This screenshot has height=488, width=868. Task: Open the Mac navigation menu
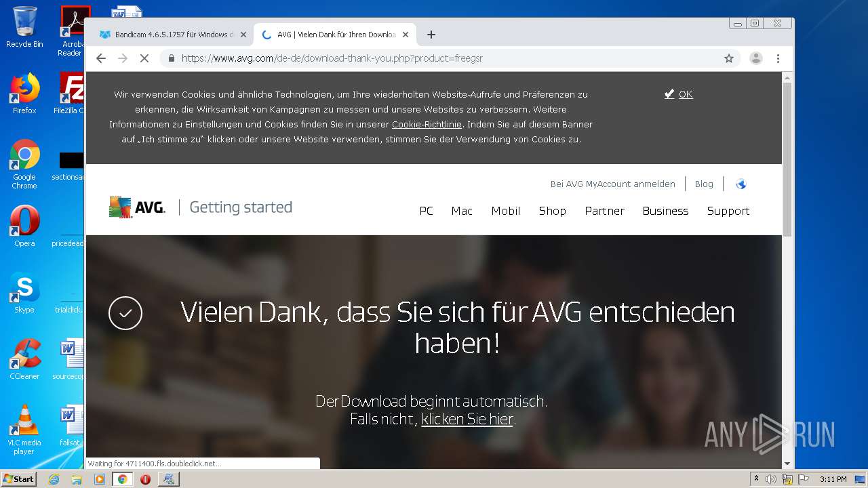tap(462, 211)
